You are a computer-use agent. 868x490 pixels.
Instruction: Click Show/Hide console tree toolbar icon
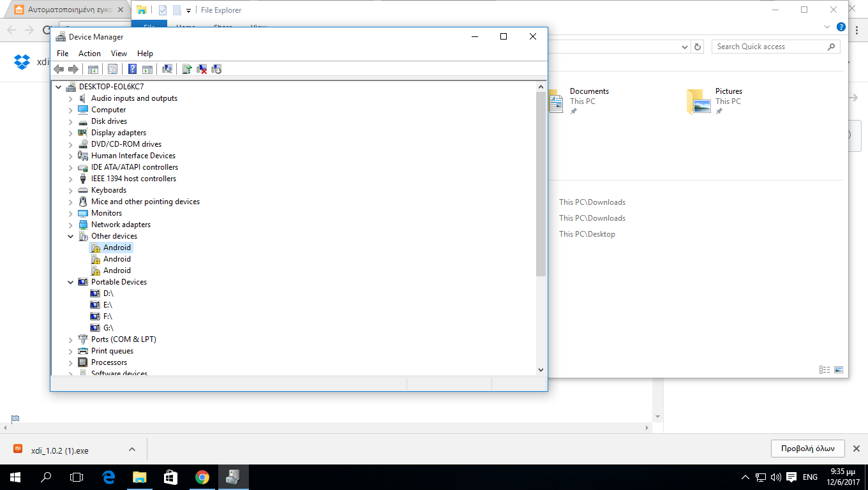coord(93,69)
